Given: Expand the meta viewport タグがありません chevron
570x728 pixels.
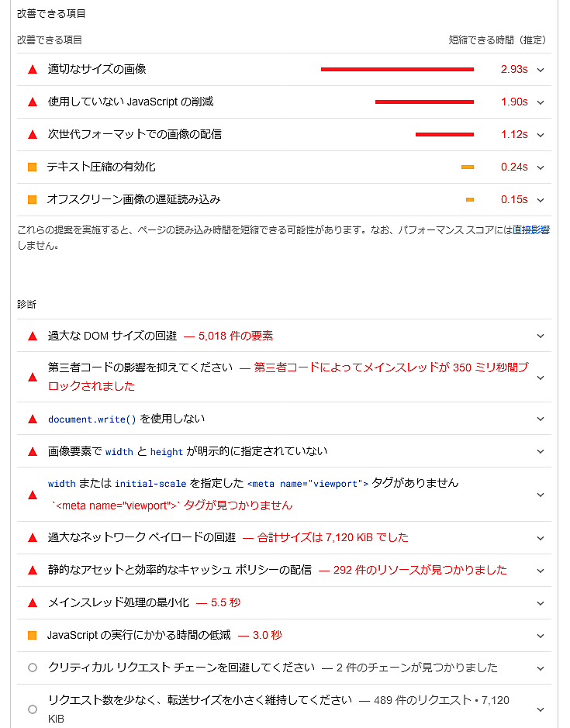Looking at the screenshot, I should click(x=541, y=495).
